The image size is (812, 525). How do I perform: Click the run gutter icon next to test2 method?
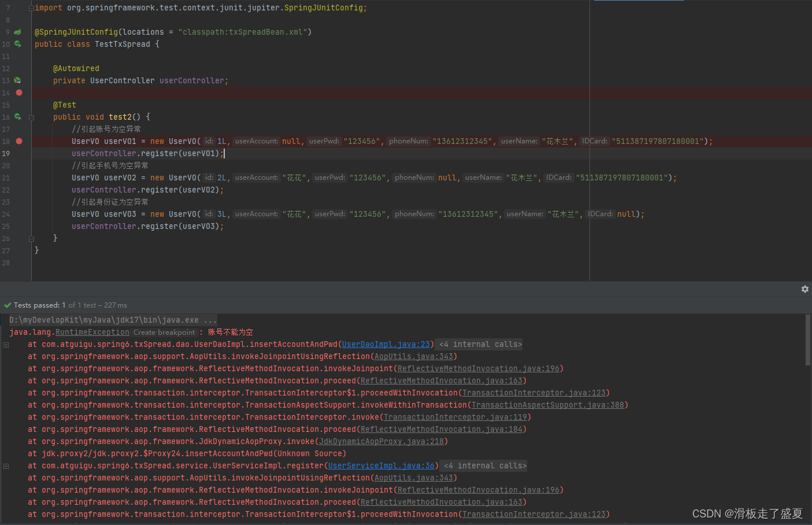point(18,117)
